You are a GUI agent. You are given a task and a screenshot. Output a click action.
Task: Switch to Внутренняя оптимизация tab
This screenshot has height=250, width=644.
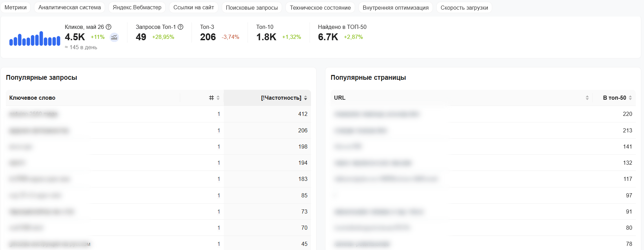(396, 8)
